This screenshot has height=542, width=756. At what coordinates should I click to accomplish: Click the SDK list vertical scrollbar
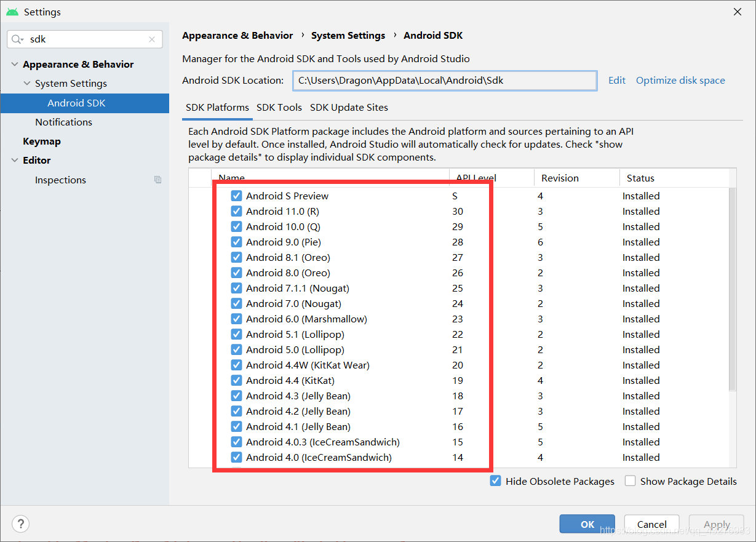732,289
